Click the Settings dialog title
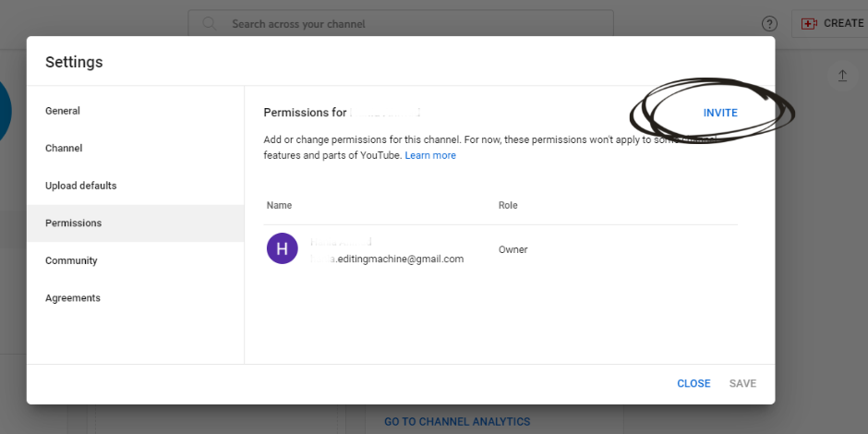Screen dimensions: 868x434 click(74, 62)
